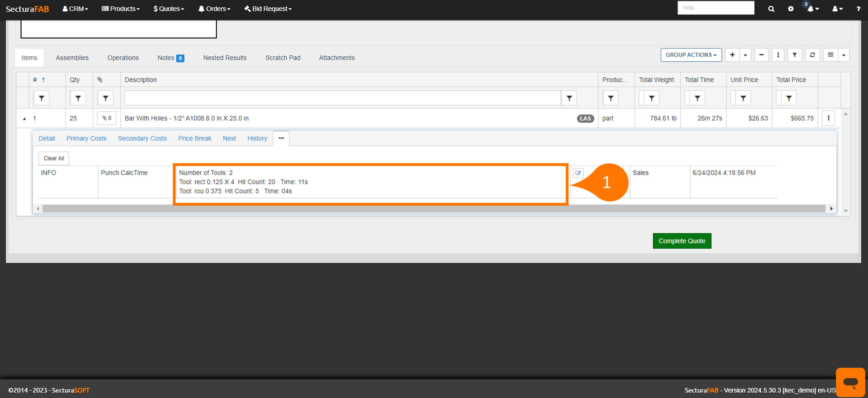
Task: Click the refresh icon in items toolbar
Action: 812,55
